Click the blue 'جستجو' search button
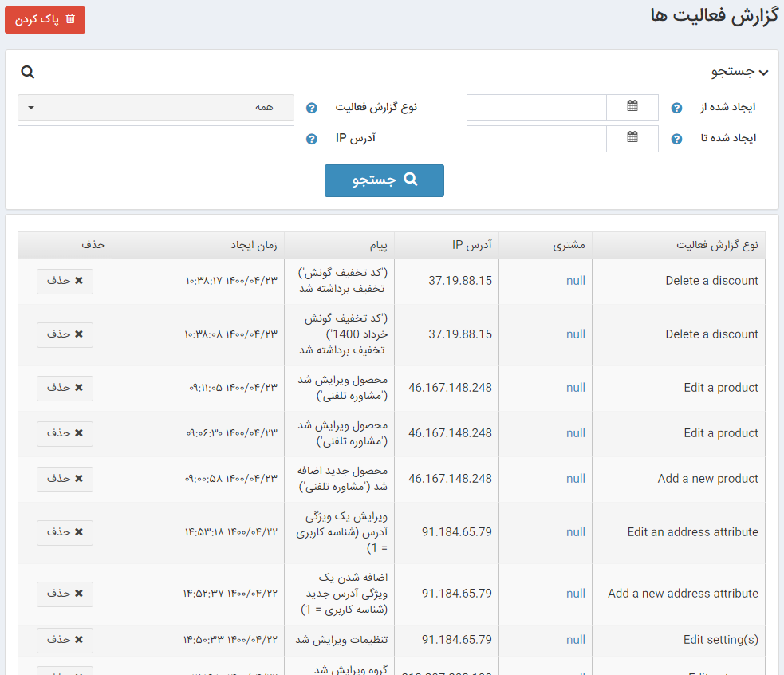784x675 pixels. click(x=384, y=180)
